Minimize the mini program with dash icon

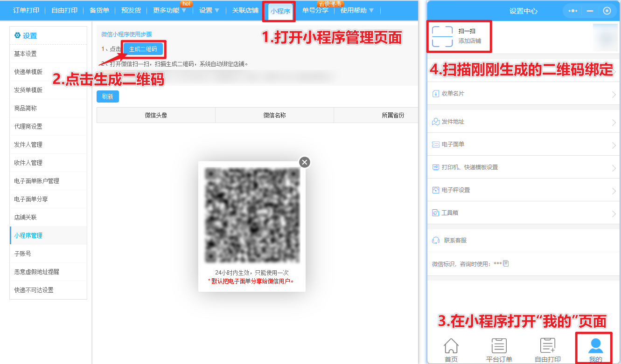click(590, 11)
